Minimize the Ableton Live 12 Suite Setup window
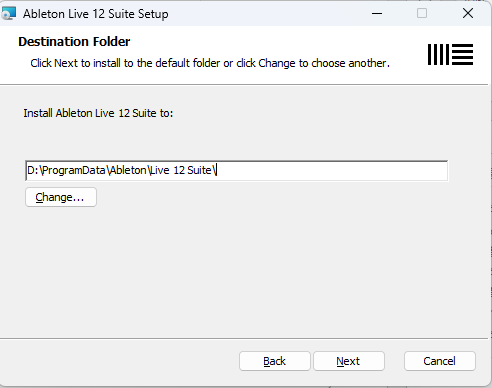The image size is (492, 388). coord(377,13)
